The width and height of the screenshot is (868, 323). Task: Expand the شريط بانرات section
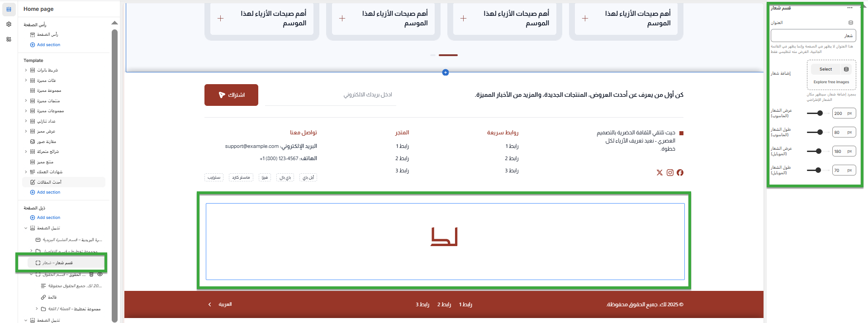[x=26, y=70]
